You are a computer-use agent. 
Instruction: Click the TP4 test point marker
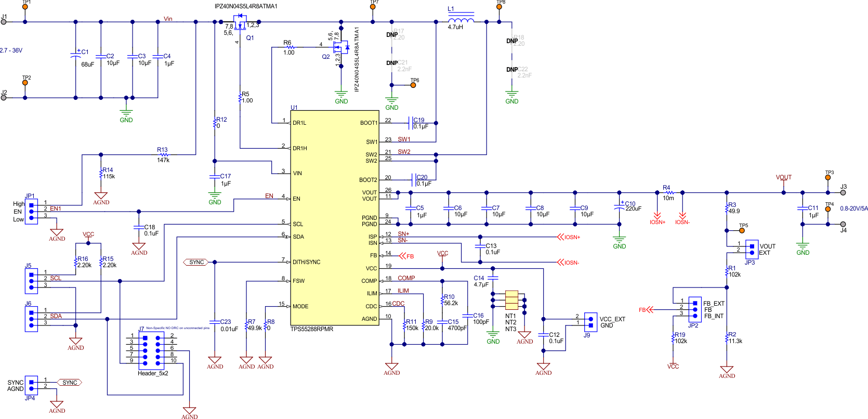click(828, 209)
